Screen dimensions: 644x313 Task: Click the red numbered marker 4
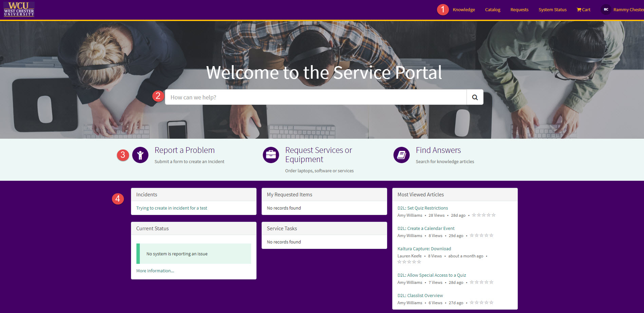pos(118,198)
